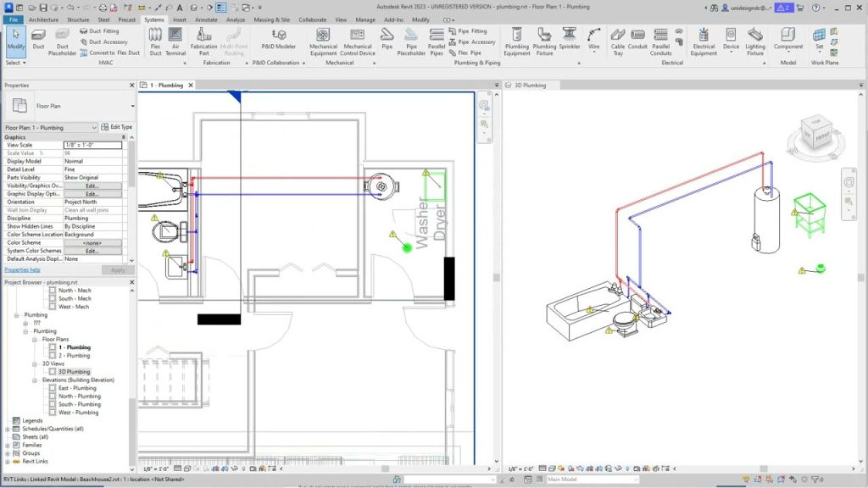Choose the Flex Pipe tool
The width and height of the screenshot is (868, 488).
(x=465, y=53)
